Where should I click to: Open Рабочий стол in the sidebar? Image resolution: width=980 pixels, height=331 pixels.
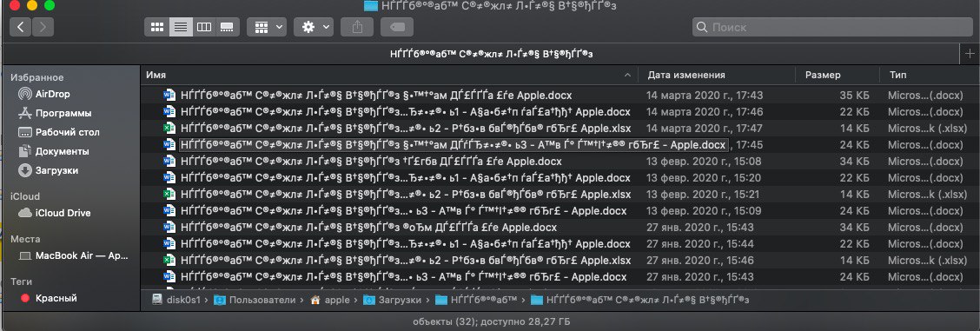(59, 132)
